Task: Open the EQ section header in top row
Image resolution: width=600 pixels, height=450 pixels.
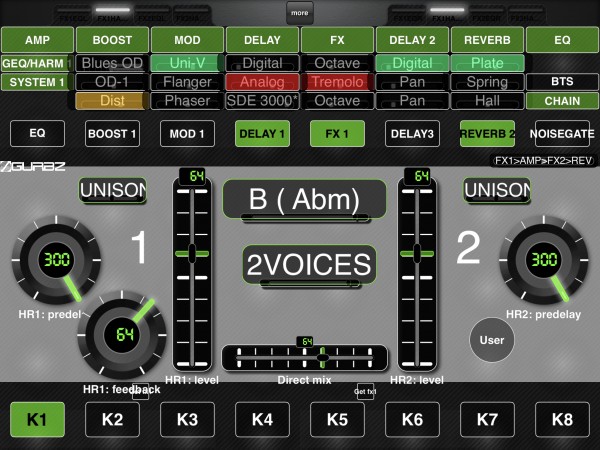Action: (562, 40)
